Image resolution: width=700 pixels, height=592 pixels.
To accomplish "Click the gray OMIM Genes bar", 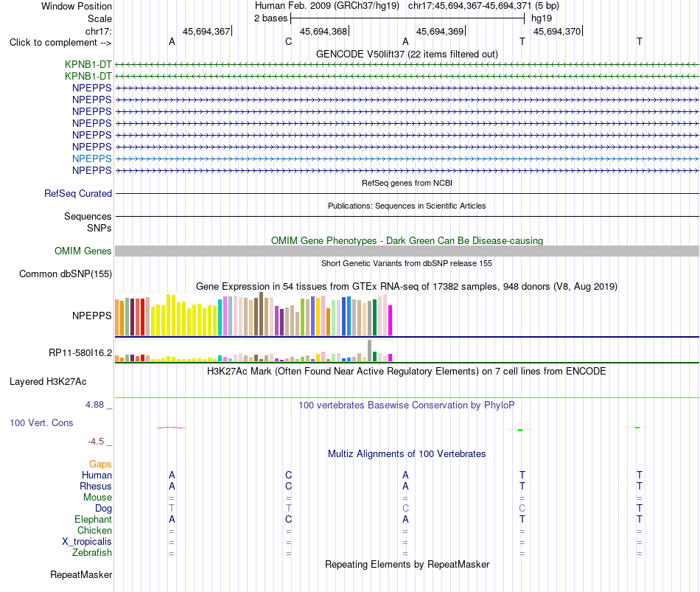I will (407, 251).
